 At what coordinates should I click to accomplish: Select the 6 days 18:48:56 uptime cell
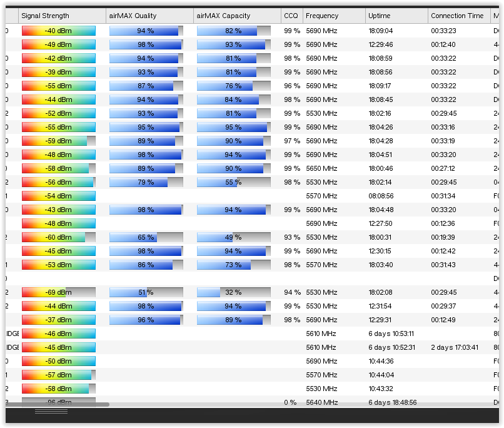392,402
